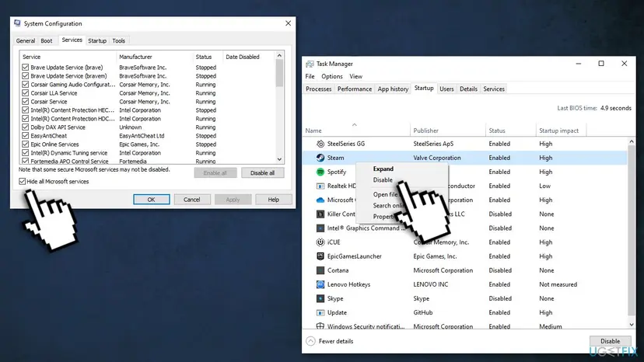Click Task Manager list scroll up arrow

(x=632, y=141)
